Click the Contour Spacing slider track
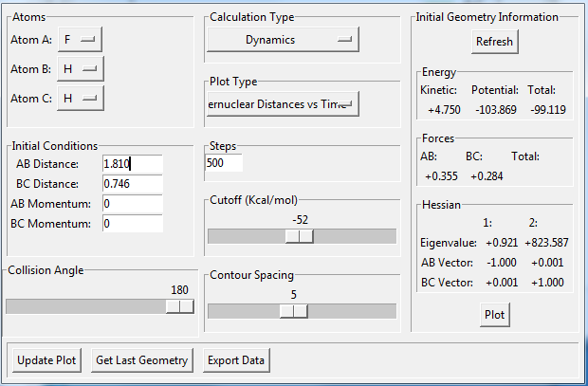Image resolution: width=588 pixels, height=386 pixels. click(x=351, y=311)
